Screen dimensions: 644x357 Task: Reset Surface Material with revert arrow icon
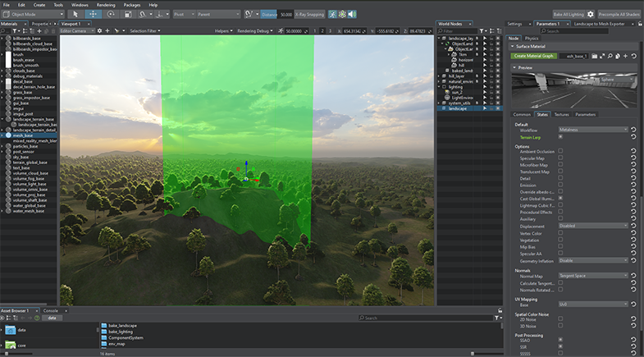633,57
